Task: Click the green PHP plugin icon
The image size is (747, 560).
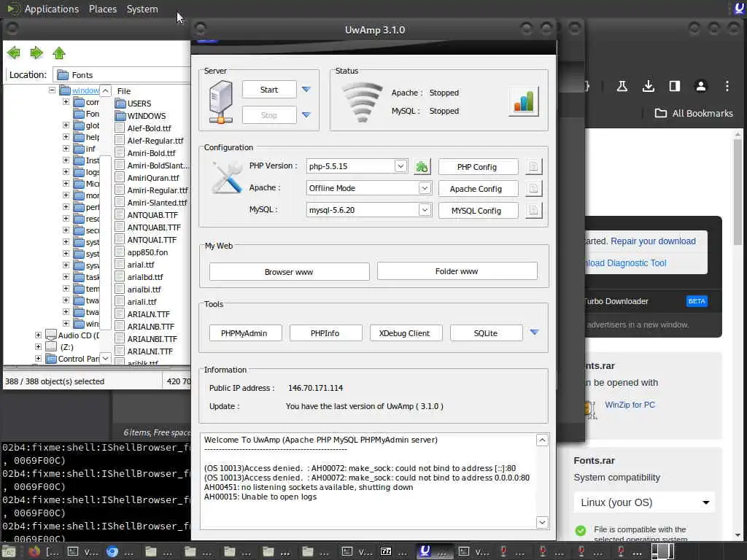Action: click(422, 167)
